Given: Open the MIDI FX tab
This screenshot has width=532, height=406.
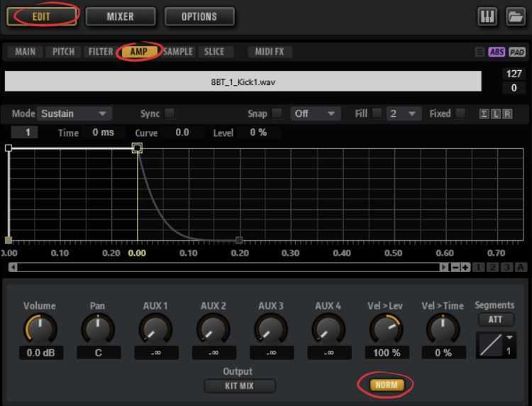Looking at the screenshot, I should 270,52.
